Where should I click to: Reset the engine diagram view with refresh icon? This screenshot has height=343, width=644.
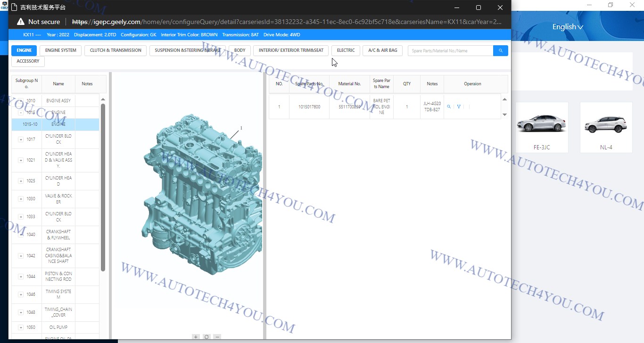coord(206,337)
